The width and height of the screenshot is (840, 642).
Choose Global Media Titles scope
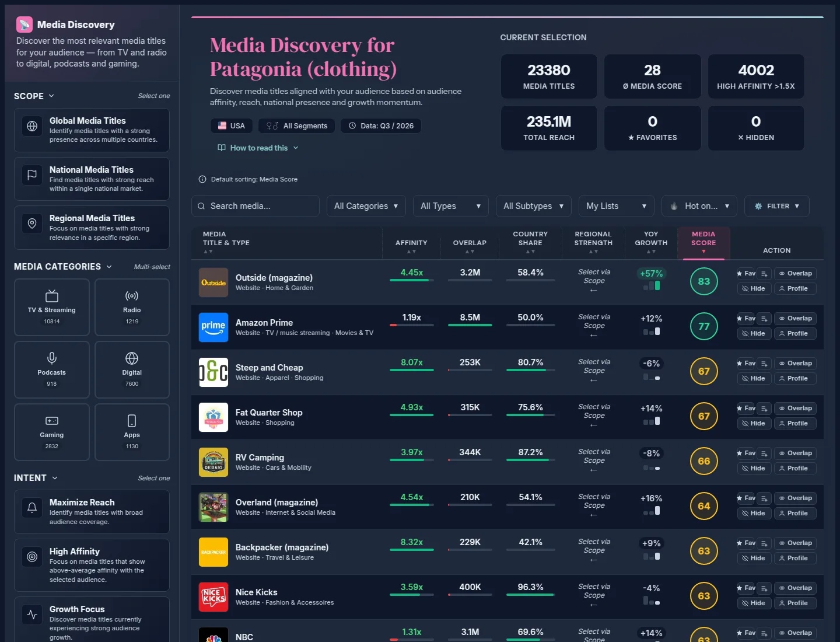[x=92, y=130]
